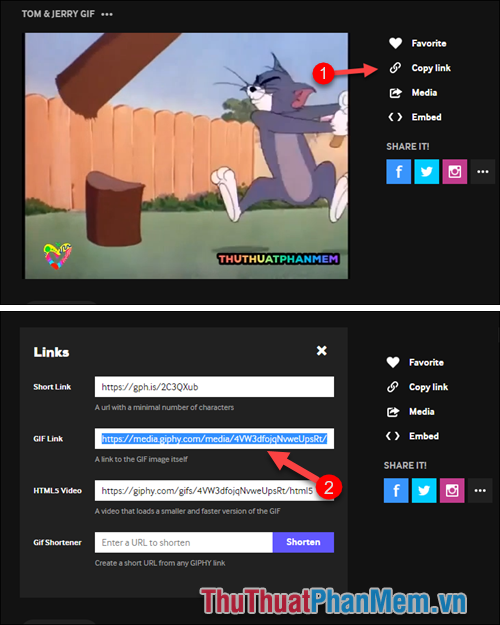The width and height of the screenshot is (500, 625).
Task: Click the Shorten button
Action: point(303,542)
